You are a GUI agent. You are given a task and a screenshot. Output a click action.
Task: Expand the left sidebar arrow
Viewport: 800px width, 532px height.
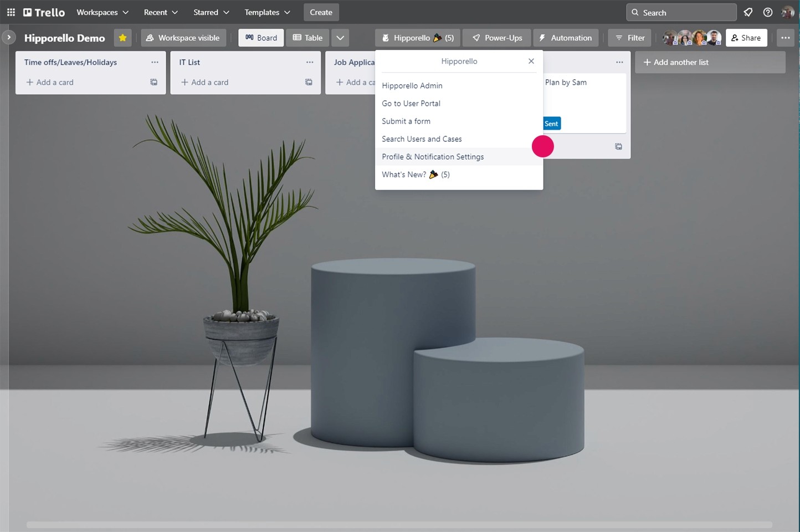pyautogui.click(x=9, y=38)
